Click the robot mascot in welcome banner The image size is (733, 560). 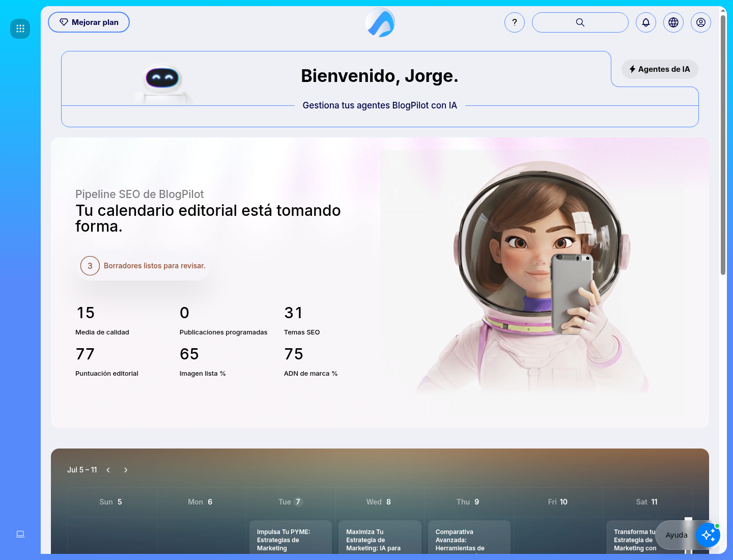(163, 84)
